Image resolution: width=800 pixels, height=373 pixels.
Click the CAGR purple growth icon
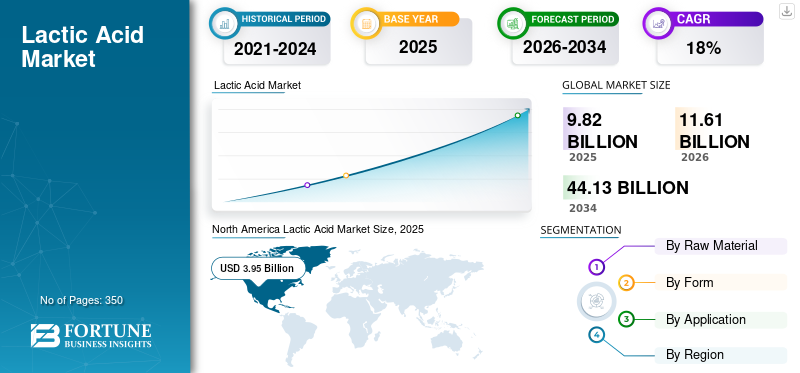[658, 23]
